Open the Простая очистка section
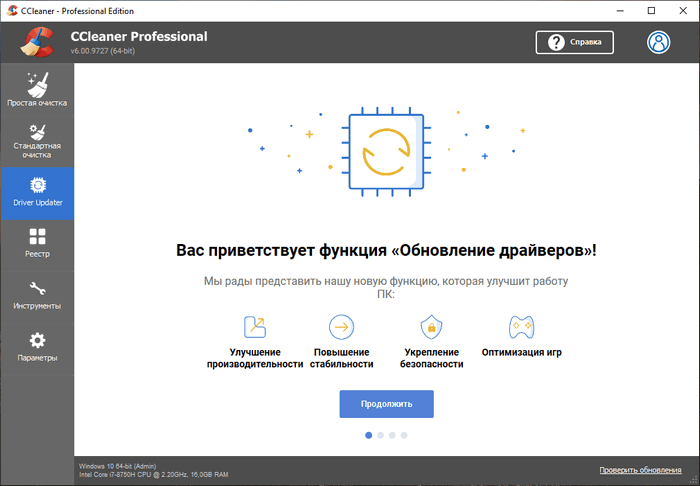 (37, 89)
